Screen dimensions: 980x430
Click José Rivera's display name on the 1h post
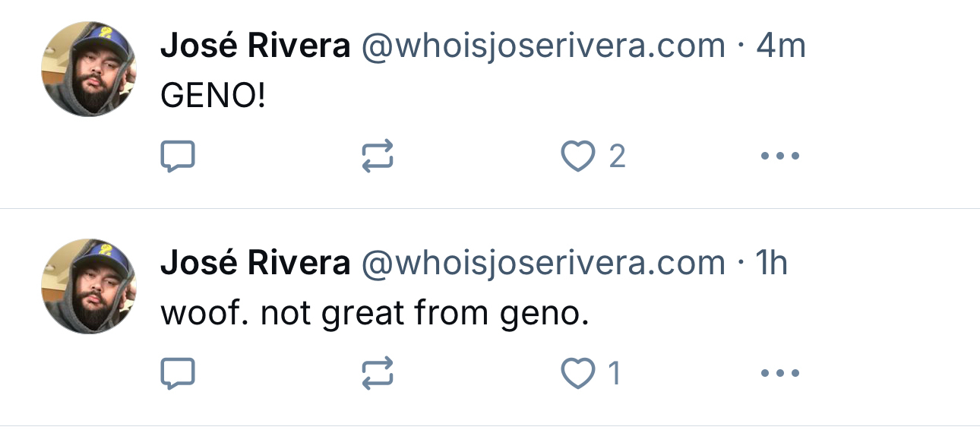[255, 263]
